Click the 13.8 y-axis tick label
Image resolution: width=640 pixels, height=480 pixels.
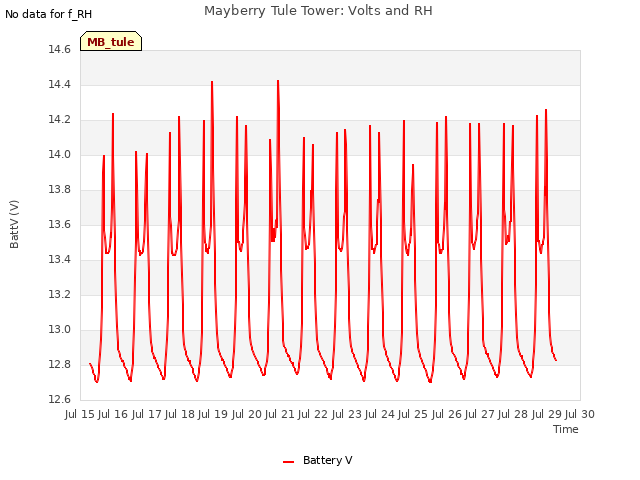point(60,189)
